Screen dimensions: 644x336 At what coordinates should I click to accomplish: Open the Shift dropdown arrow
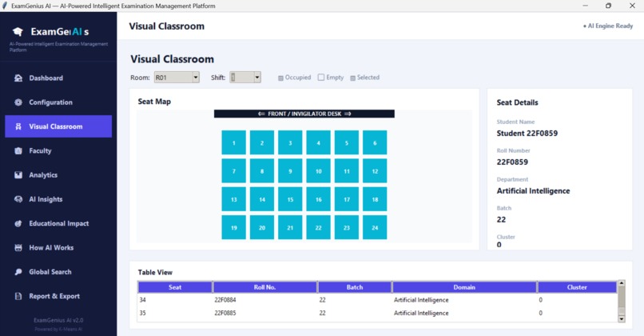[x=257, y=78]
